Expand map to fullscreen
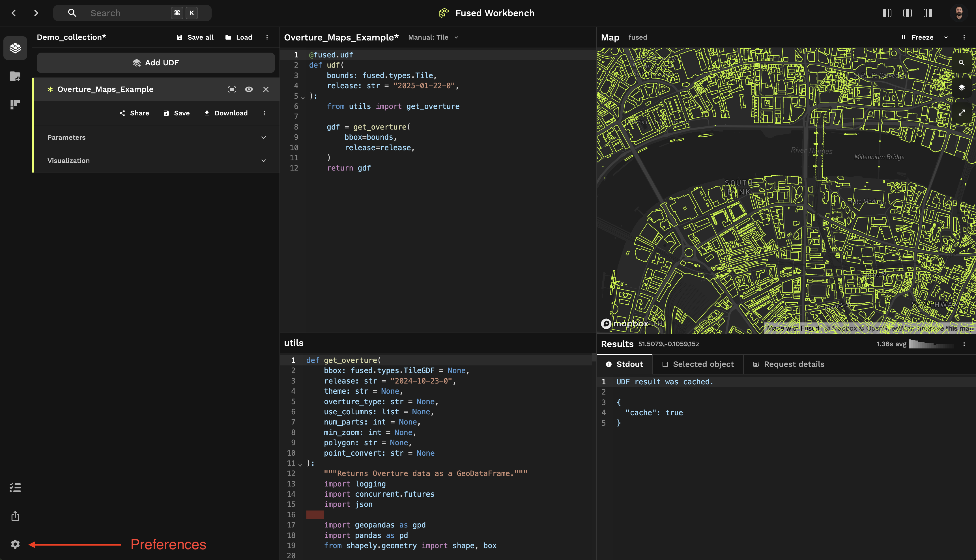 coord(961,113)
